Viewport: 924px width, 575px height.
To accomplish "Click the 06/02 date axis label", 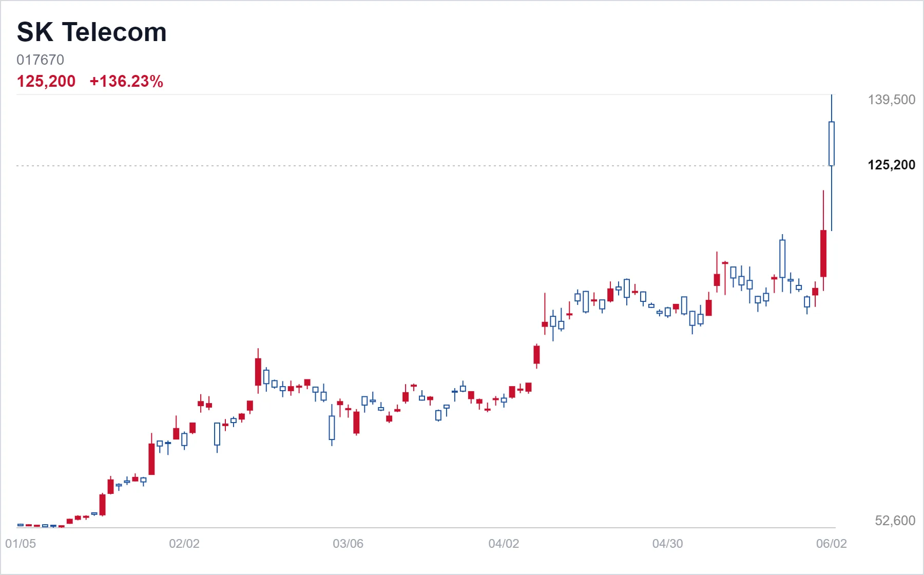I will [x=832, y=544].
